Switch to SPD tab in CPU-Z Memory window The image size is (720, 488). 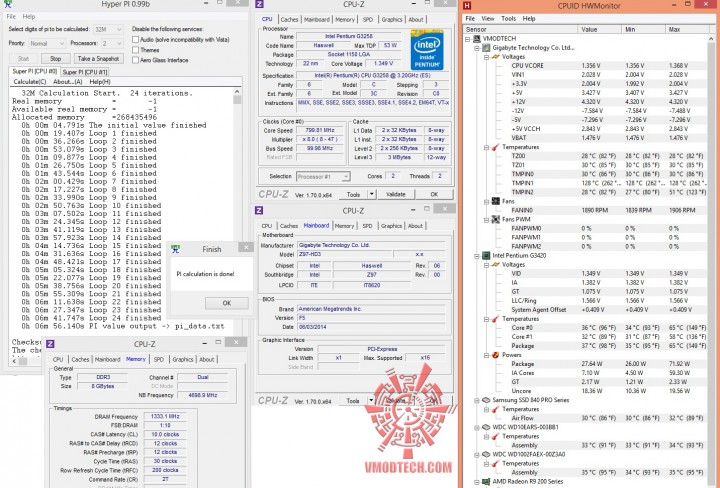[x=159, y=359]
